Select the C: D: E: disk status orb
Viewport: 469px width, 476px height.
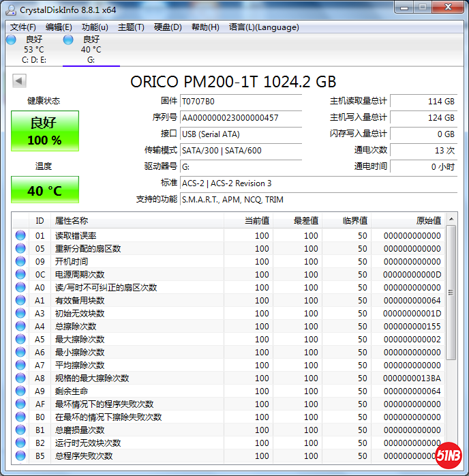point(11,40)
